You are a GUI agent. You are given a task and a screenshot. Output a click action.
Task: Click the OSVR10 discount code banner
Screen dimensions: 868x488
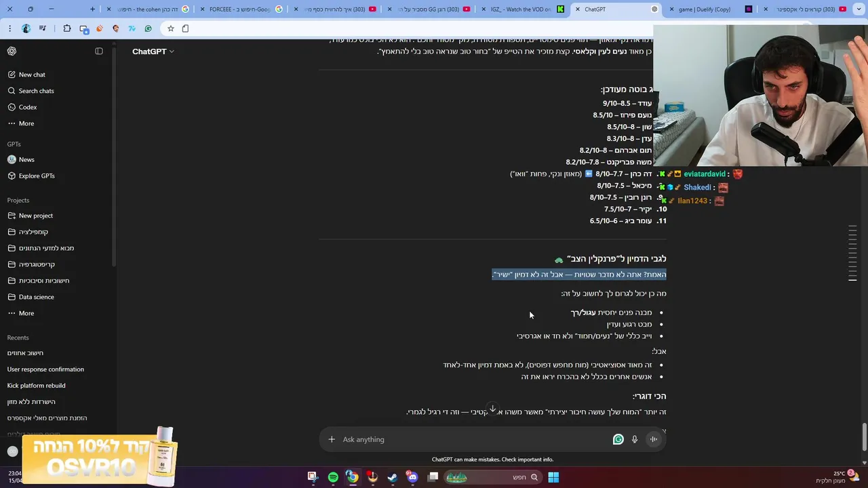[x=100, y=457]
